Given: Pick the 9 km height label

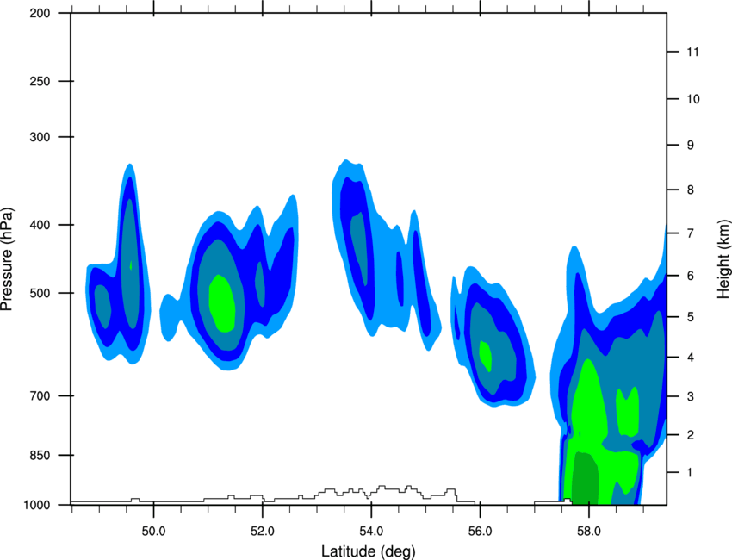Looking at the screenshot, I should 691,146.
